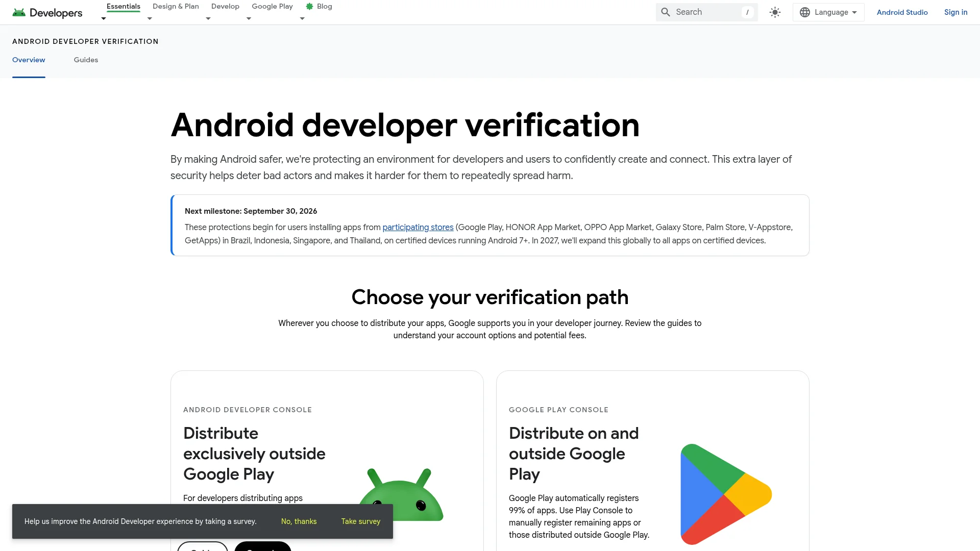Click 'Next milestone: September 30, 2026' text
Viewport: 980px width, 551px height.
click(x=251, y=211)
